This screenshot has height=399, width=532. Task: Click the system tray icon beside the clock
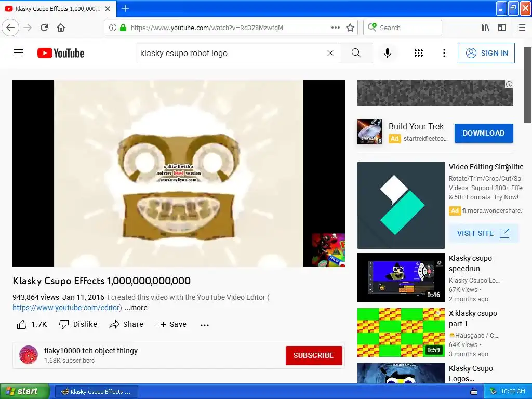point(494,391)
